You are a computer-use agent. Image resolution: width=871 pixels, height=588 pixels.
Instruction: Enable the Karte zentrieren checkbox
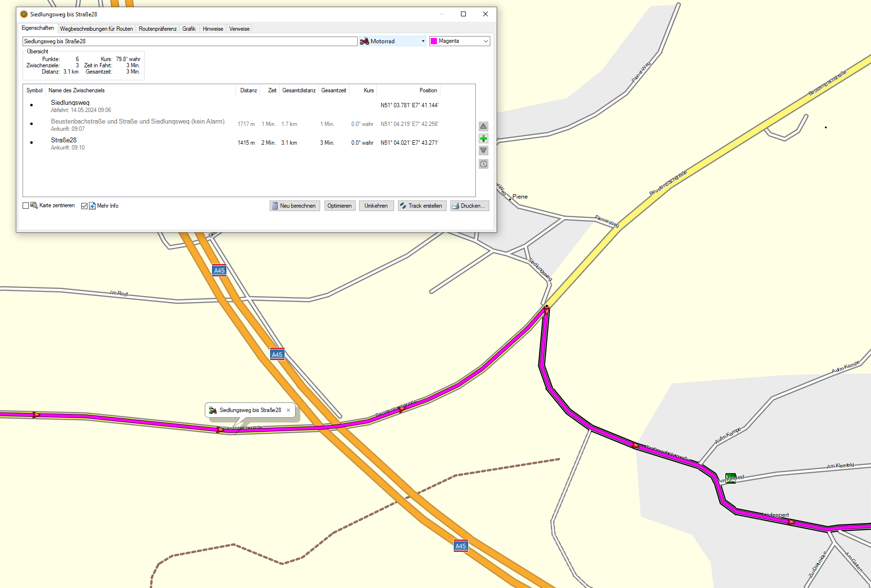point(26,206)
